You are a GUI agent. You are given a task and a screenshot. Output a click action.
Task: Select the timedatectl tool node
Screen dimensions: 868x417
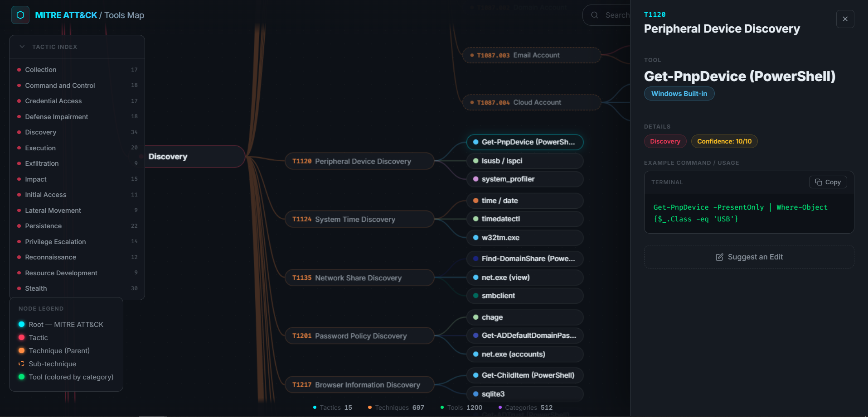tap(525, 219)
